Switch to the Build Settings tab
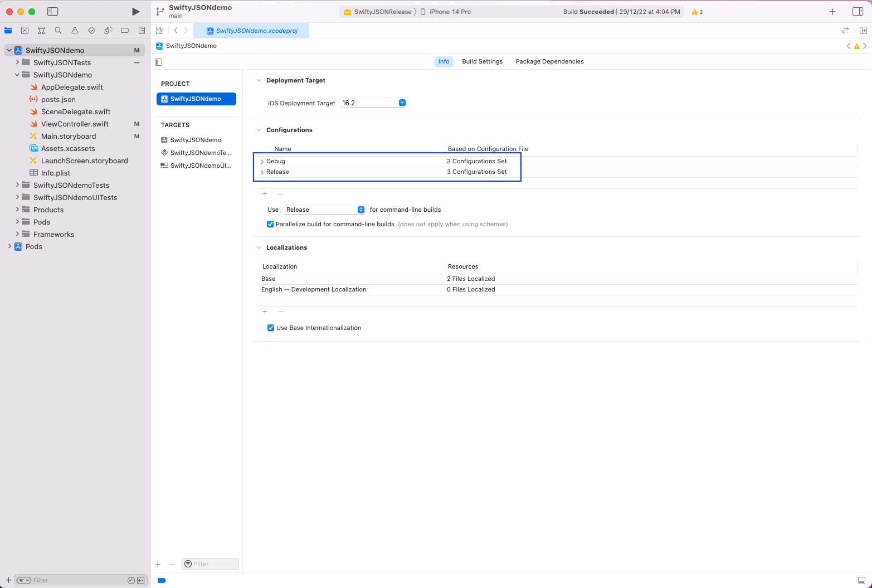This screenshot has height=588, width=872. point(482,61)
